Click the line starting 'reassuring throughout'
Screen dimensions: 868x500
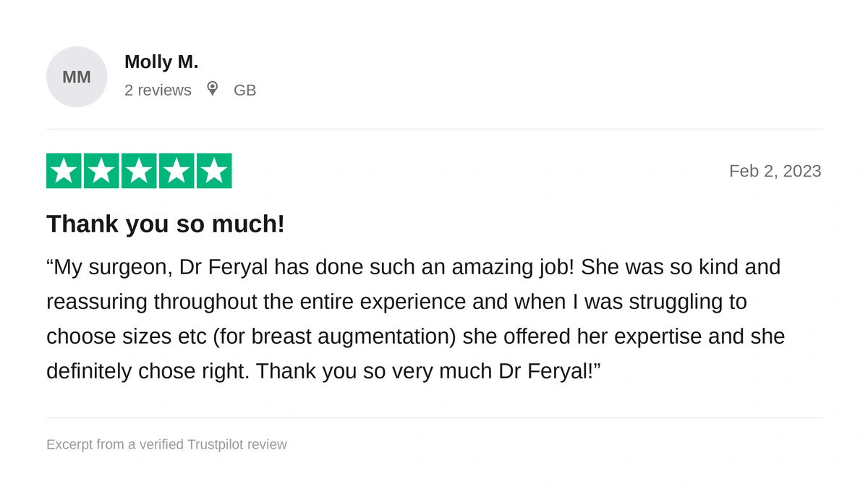pos(396,302)
